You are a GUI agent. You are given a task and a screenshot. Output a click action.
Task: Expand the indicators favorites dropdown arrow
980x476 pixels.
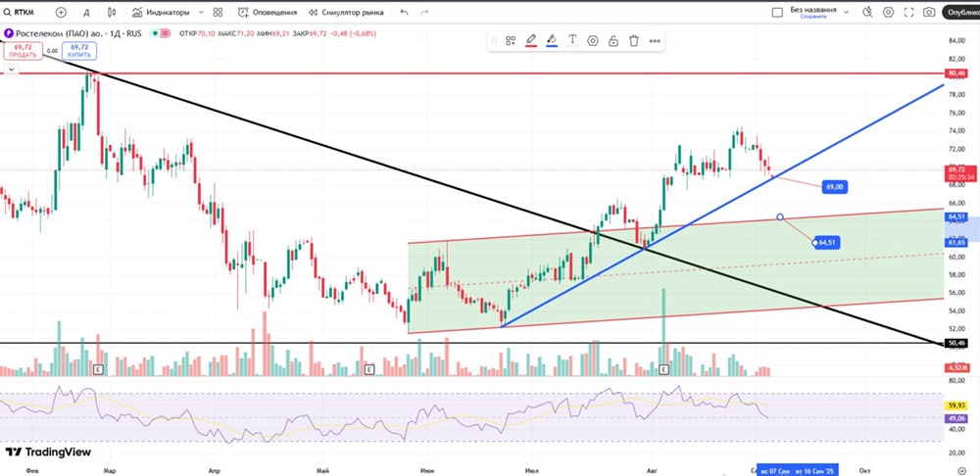pos(200,12)
